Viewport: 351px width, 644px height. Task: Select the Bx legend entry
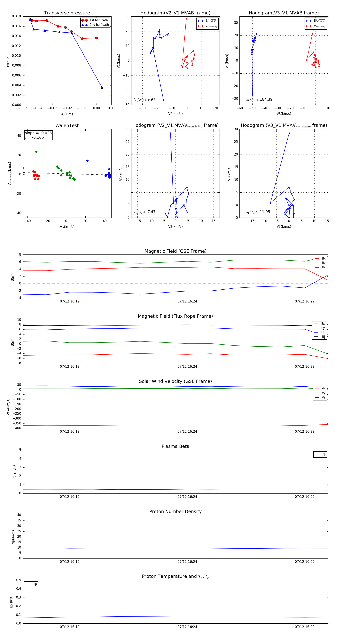(320, 259)
